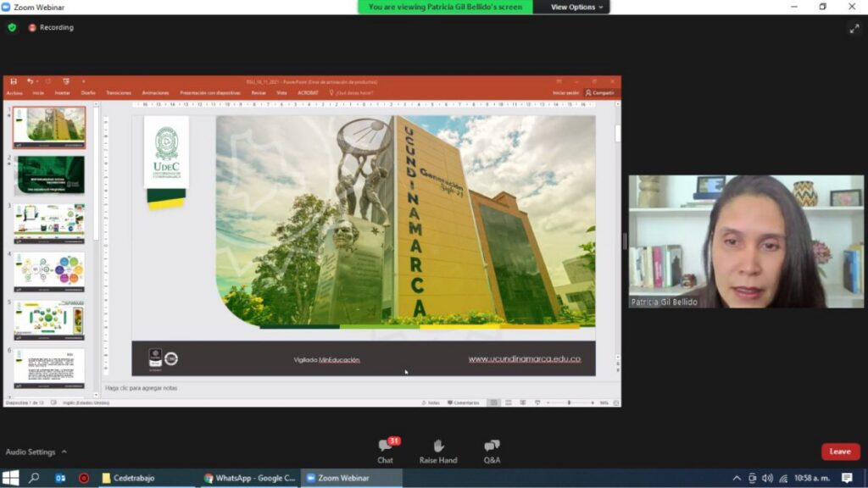Open Windows taskbar search
This screenshot has width=868, height=488.
tap(34, 478)
